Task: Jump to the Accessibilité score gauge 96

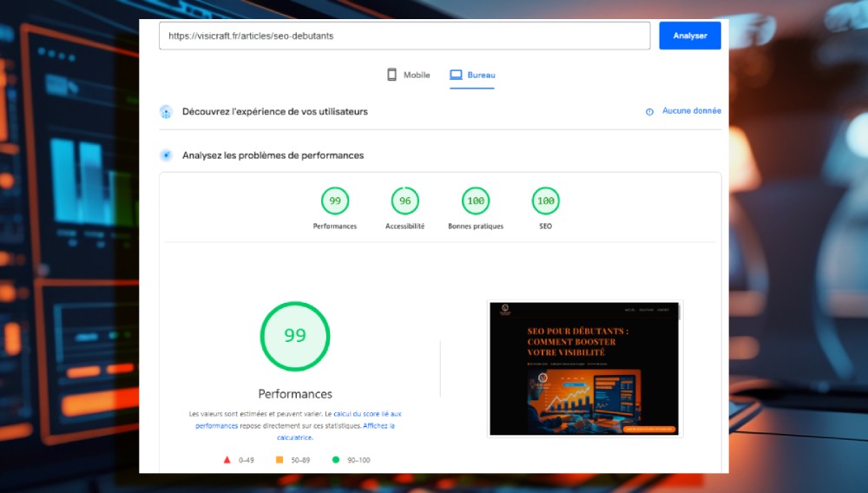Action: point(405,200)
